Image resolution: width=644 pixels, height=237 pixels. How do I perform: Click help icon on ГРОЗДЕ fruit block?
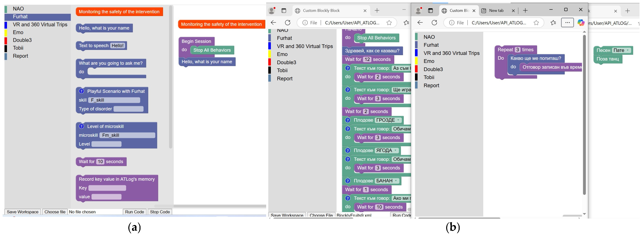347,120
